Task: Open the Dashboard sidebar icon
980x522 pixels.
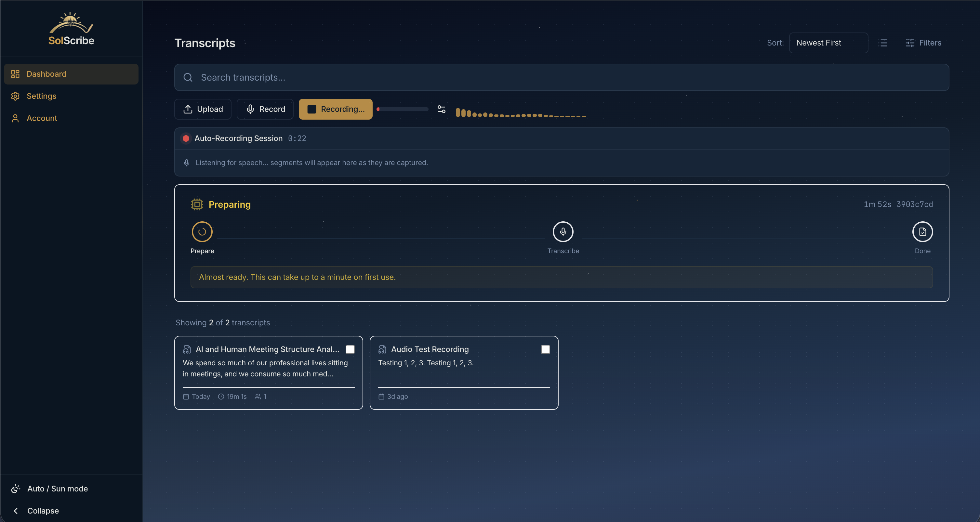Action: (x=15, y=74)
